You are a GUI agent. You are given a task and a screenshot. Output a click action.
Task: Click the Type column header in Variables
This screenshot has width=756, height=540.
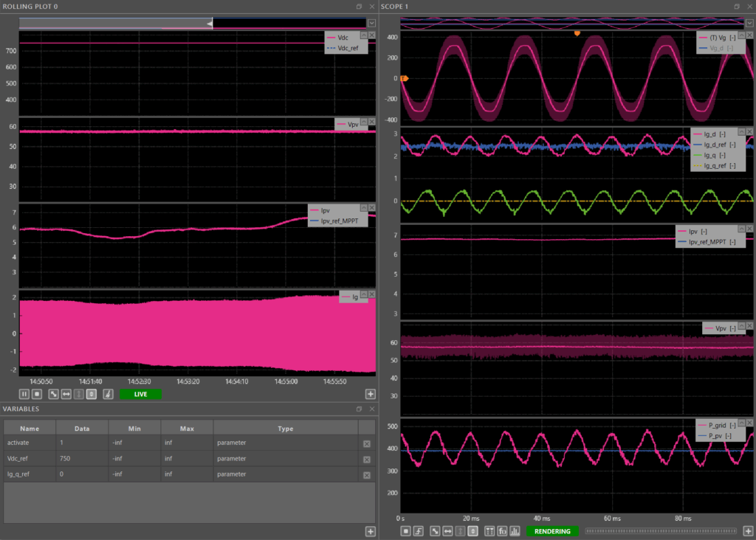[285, 429]
